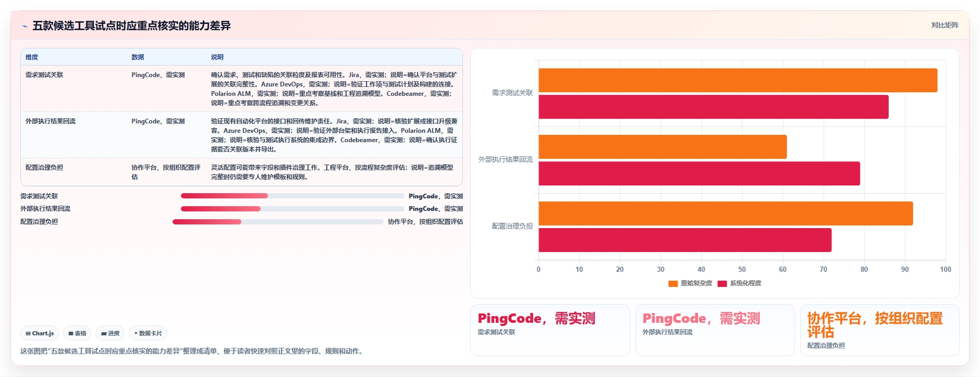Click the small icon before the page title
Image resolution: width=980 pixels, height=377 pixels.
click(24, 26)
